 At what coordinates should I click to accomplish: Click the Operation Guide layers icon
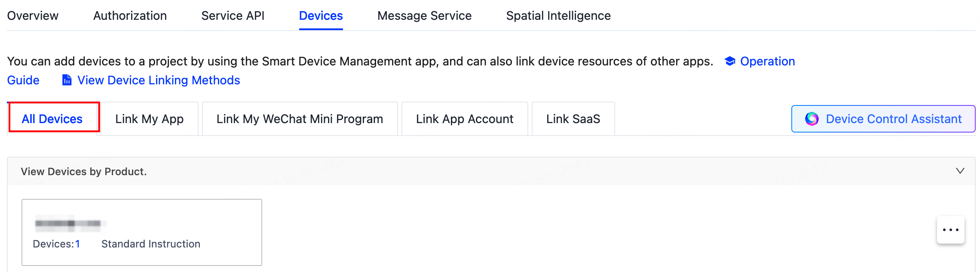pos(730,61)
